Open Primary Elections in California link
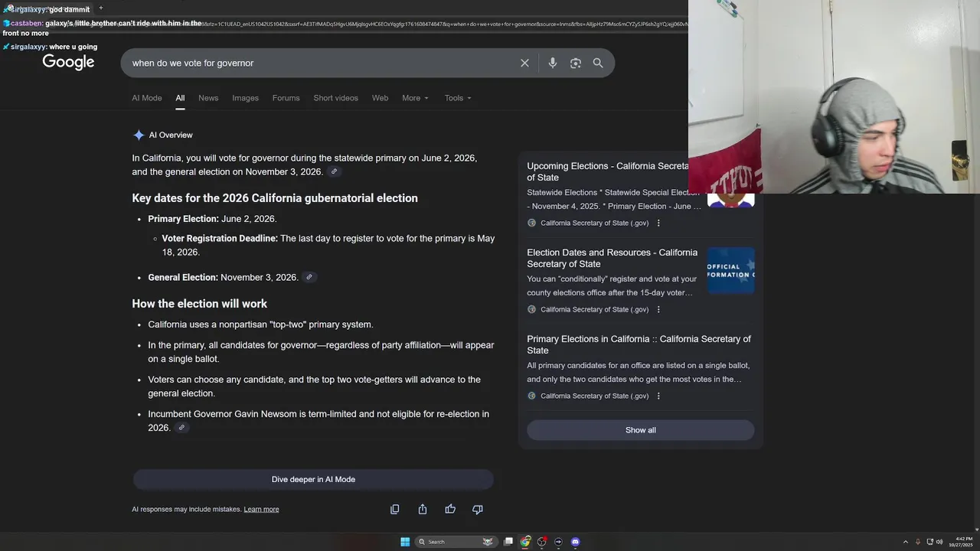This screenshot has height=551, width=980. (639, 344)
